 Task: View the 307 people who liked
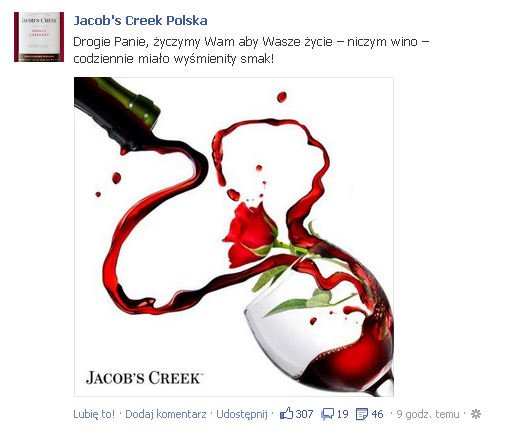click(304, 414)
